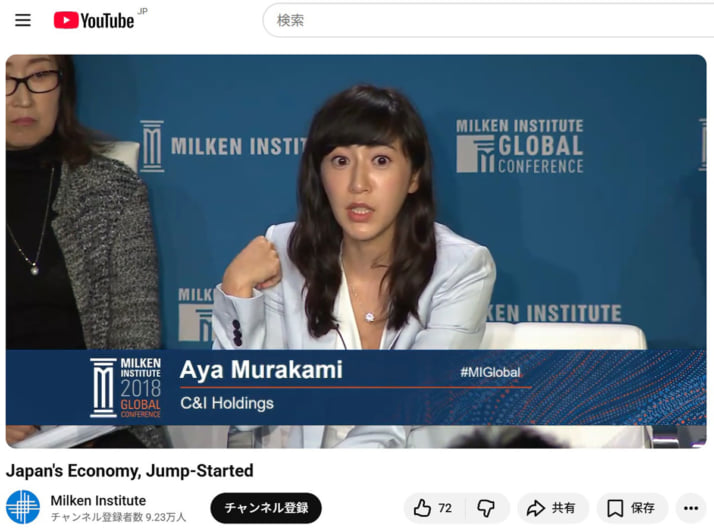This screenshot has width=714, height=530.
Task: Save the video via 保存 button
Action: pyautogui.click(x=643, y=508)
